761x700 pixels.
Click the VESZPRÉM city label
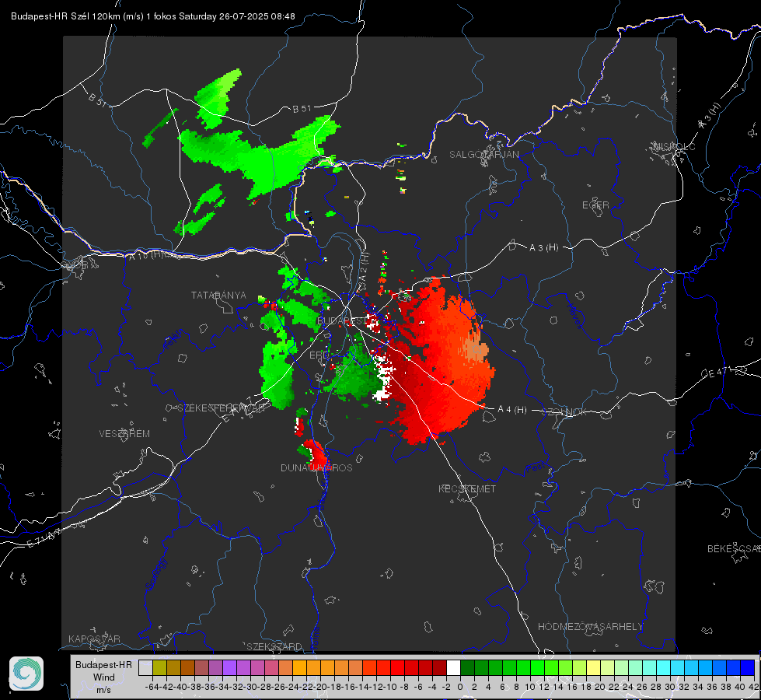[124, 433]
